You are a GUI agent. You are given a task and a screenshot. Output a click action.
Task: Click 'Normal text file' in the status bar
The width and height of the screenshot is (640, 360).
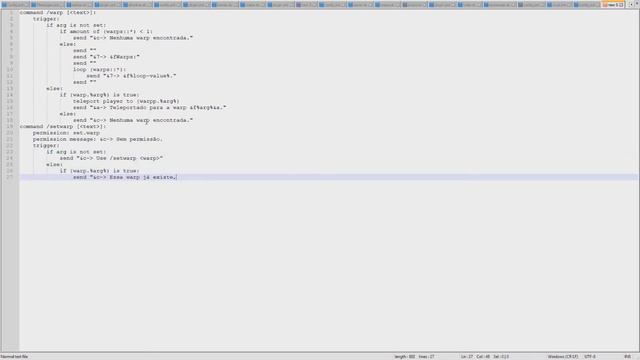tap(15, 357)
